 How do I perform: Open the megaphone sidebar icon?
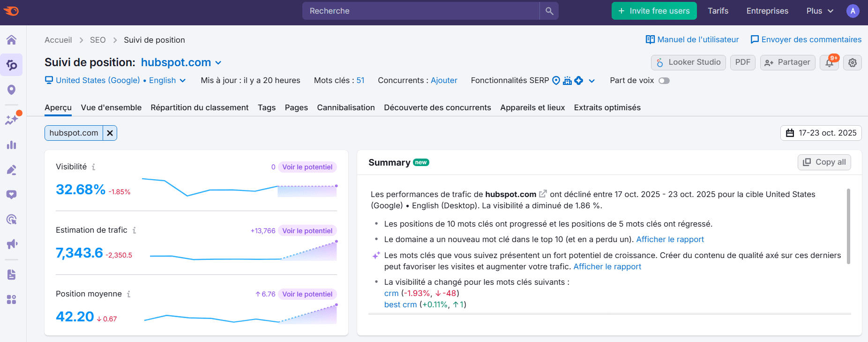point(12,244)
